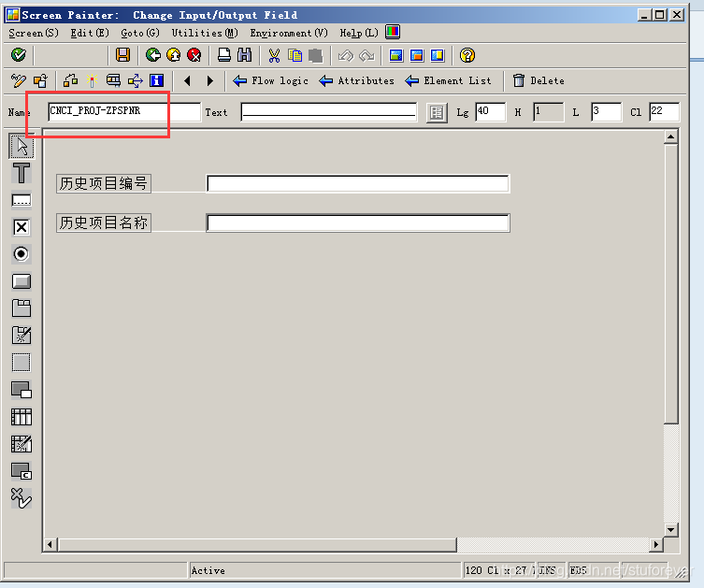Click the vertical scrollbar up arrow
Screen dimensions: 704x588
click(670, 136)
